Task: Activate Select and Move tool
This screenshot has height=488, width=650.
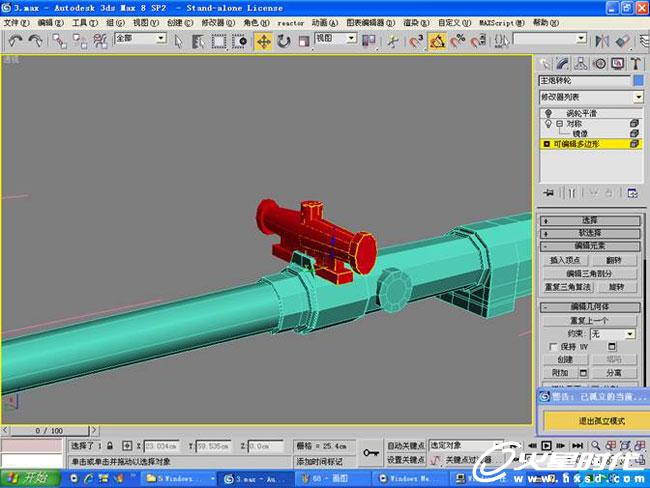Action: (x=263, y=41)
